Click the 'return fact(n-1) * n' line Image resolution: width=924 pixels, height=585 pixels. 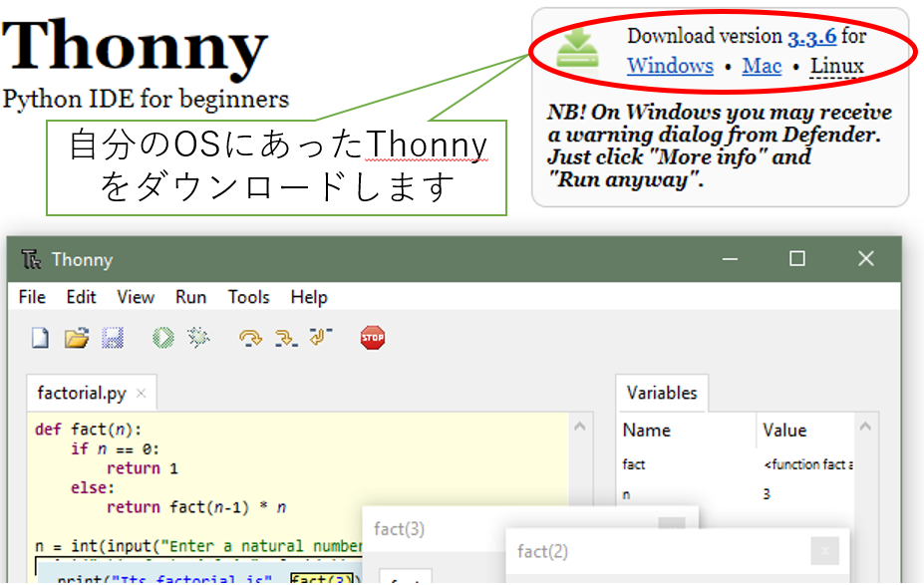click(x=196, y=507)
